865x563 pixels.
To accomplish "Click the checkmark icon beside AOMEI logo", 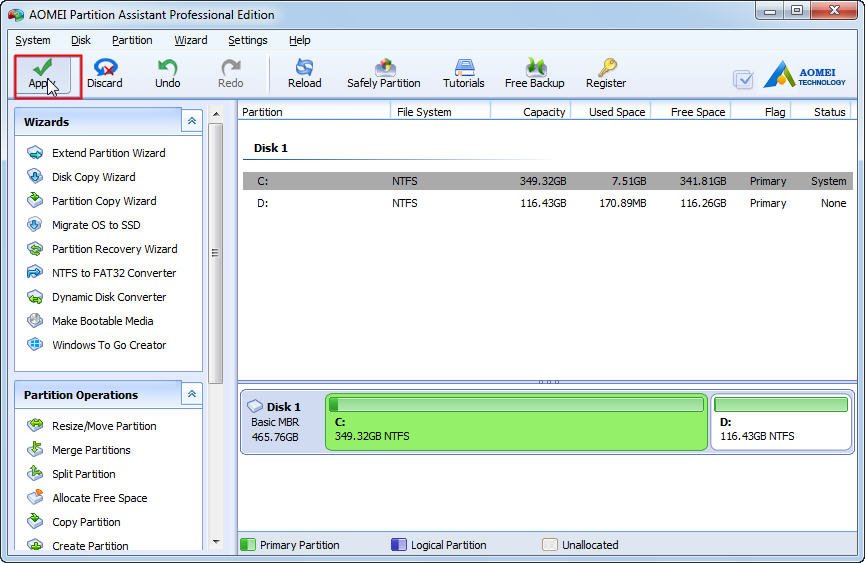I will coord(743,79).
